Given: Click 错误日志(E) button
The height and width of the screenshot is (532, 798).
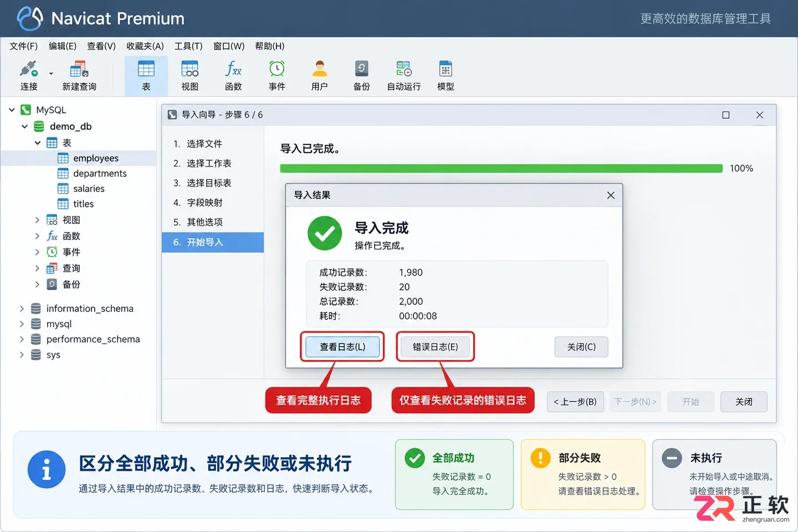Looking at the screenshot, I should point(435,347).
